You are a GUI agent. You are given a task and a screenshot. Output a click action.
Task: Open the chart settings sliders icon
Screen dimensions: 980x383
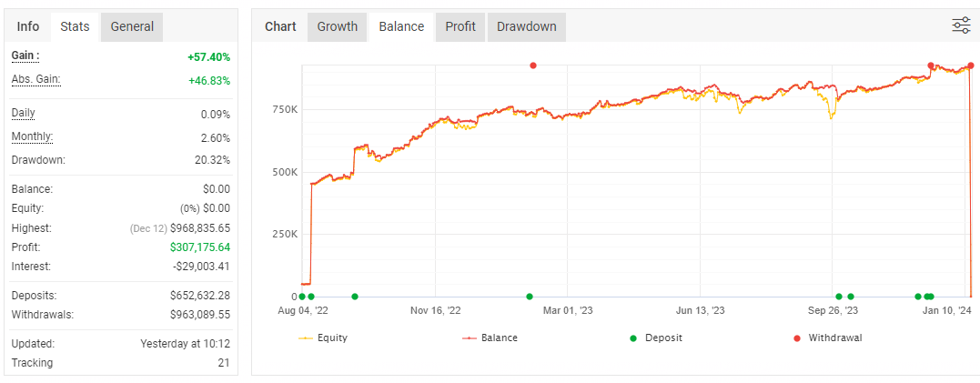point(961,25)
